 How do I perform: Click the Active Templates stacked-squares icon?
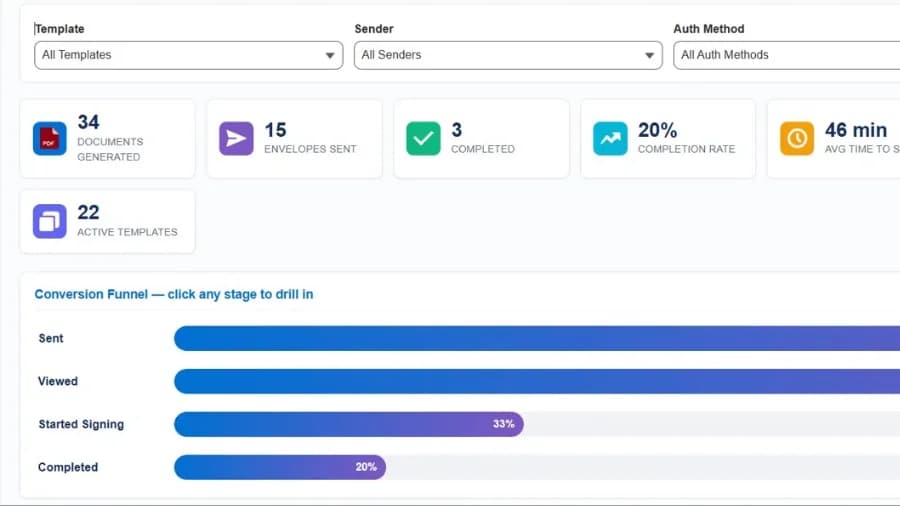49,221
